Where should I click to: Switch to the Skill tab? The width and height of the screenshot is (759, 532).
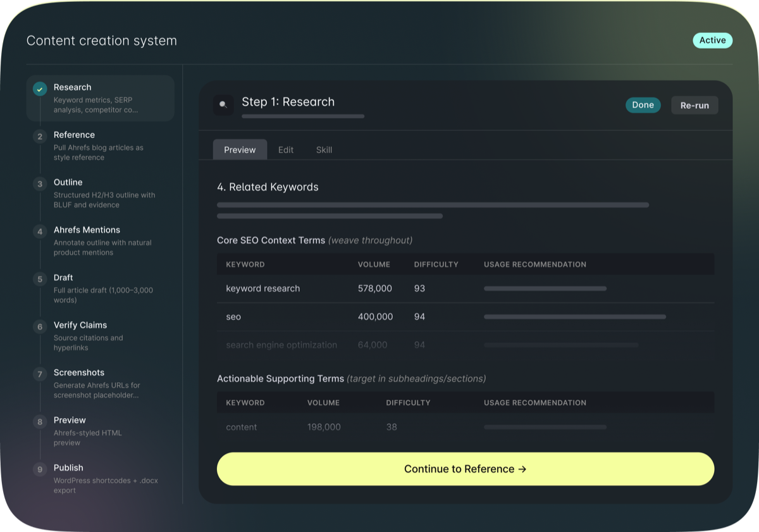[324, 150]
